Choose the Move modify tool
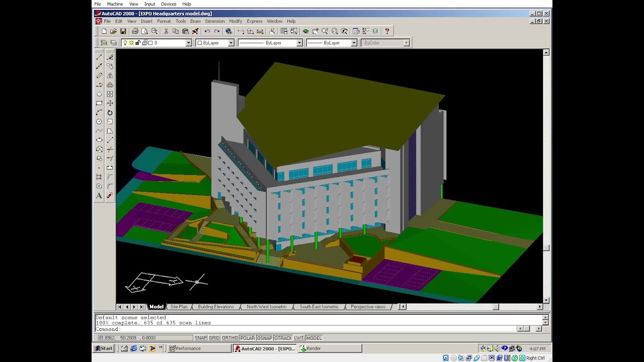The image size is (644, 362). (110, 103)
